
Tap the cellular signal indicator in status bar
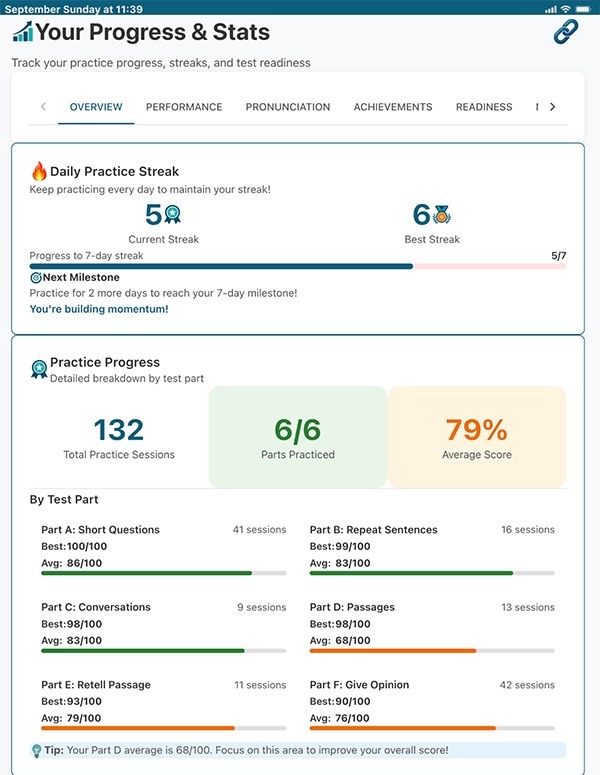551,9
